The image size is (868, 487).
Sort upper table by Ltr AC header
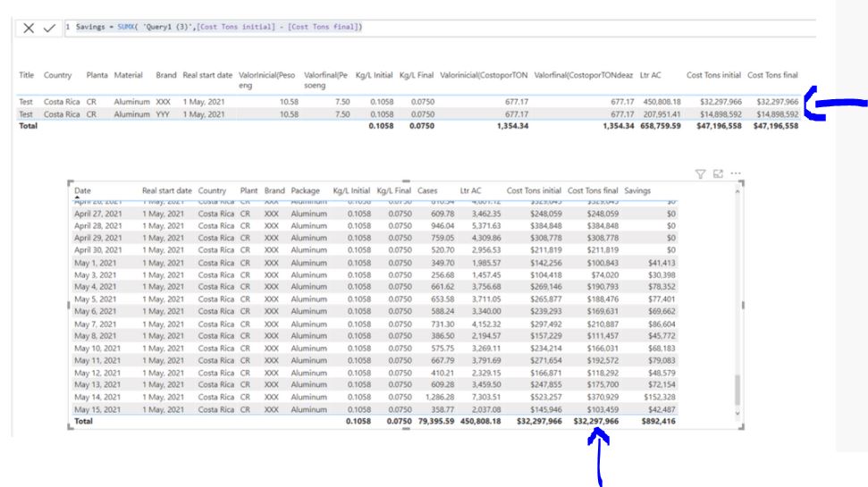(650, 75)
